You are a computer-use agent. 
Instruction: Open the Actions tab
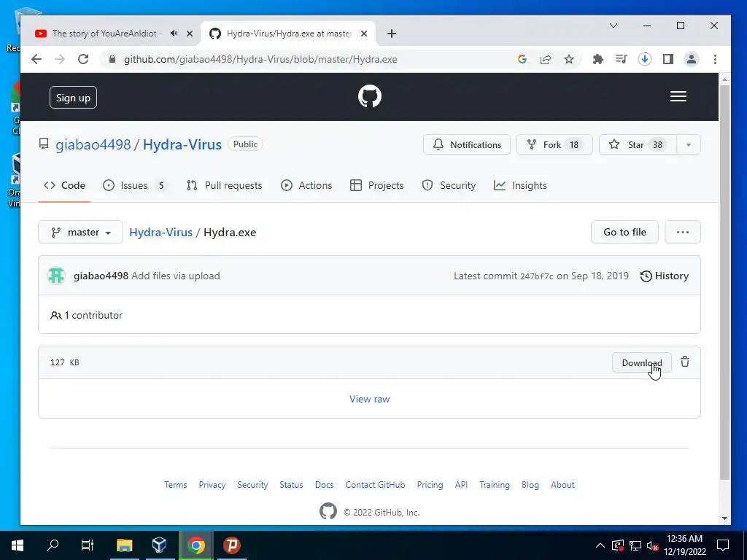[x=306, y=185]
